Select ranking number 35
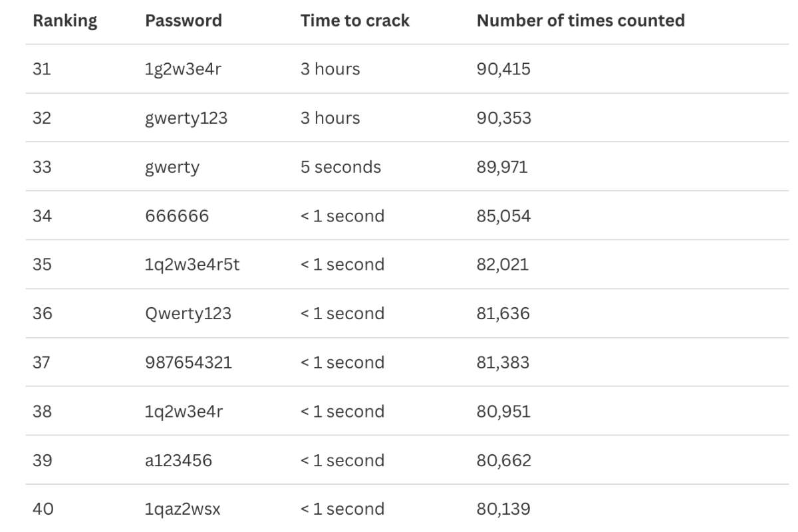The width and height of the screenshot is (798, 532). (42, 265)
